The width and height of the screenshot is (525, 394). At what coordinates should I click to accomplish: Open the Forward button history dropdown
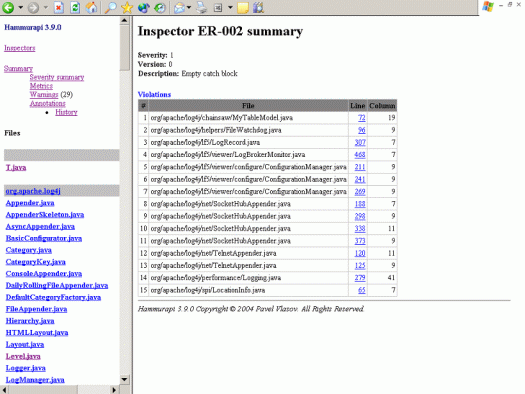pyautogui.click(x=46, y=7)
